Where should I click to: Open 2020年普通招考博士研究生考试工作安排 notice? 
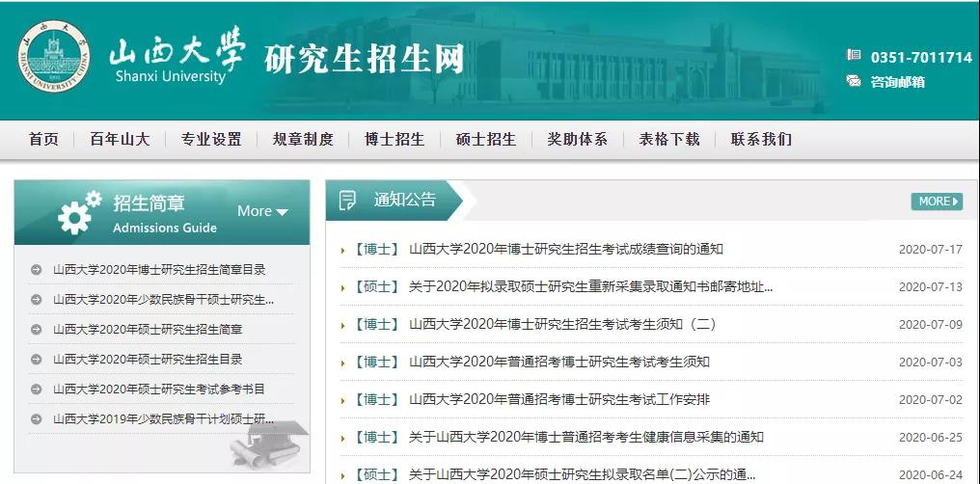[x=558, y=400]
